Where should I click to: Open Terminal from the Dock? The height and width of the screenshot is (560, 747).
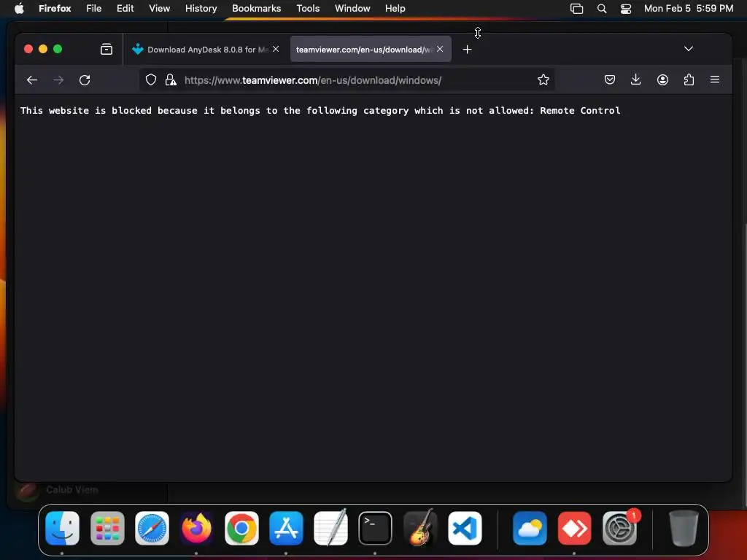click(x=375, y=528)
